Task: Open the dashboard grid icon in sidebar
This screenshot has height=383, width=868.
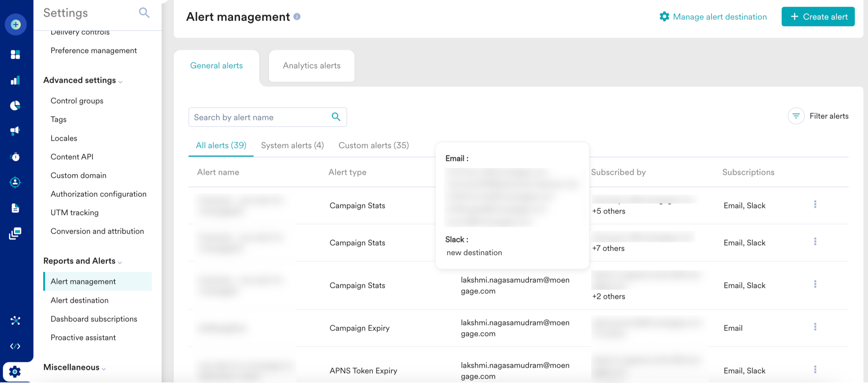Action: (x=16, y=54)
